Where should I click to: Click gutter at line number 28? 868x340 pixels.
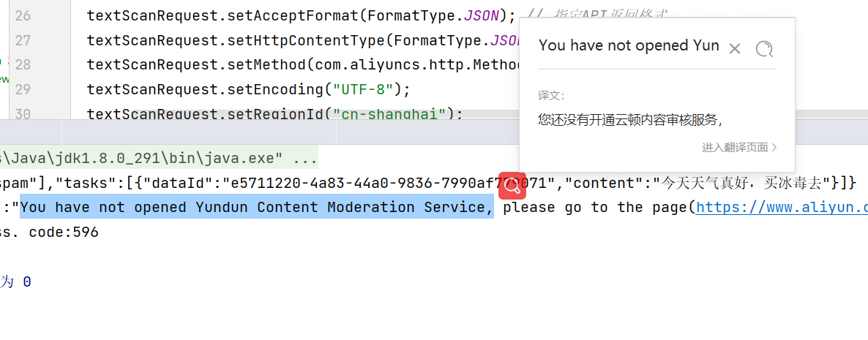23,64
